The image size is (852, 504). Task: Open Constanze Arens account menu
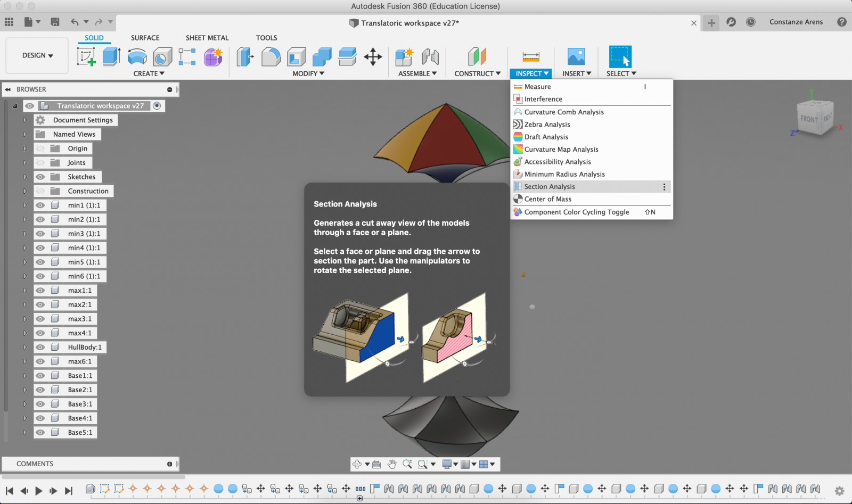(796, 22)
